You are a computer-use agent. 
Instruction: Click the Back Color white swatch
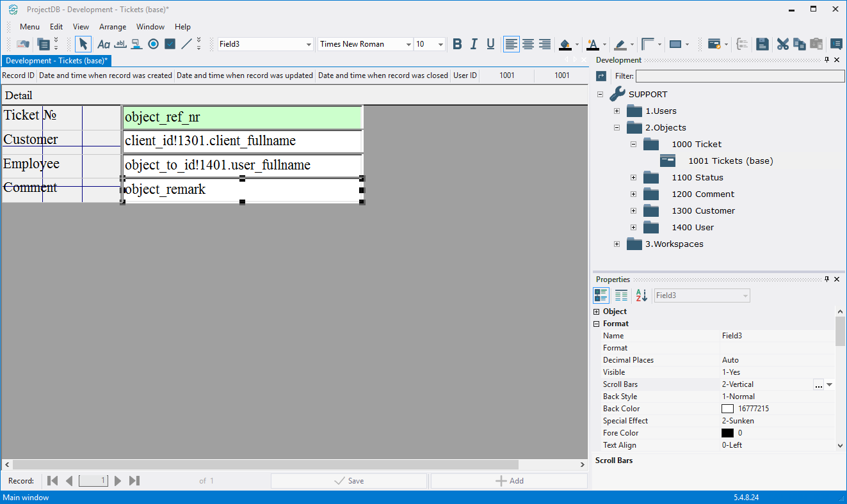tap(727, 409)
